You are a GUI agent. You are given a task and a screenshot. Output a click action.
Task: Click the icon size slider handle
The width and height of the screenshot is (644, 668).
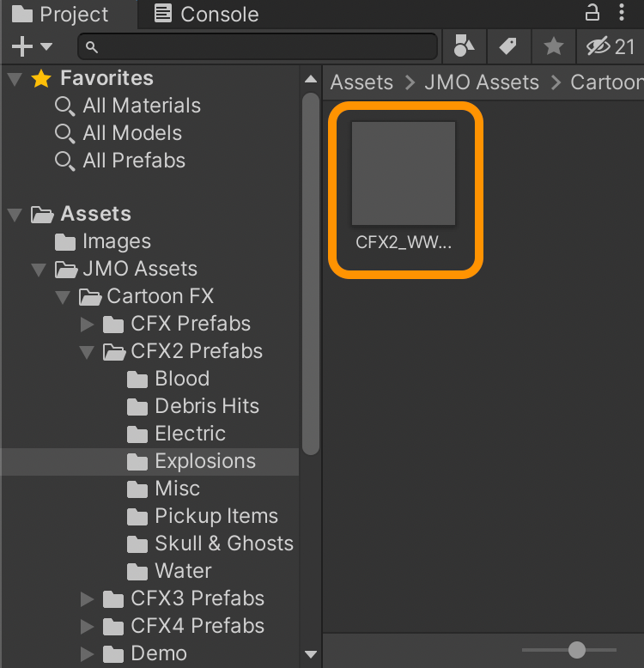(x=577, y=650)
